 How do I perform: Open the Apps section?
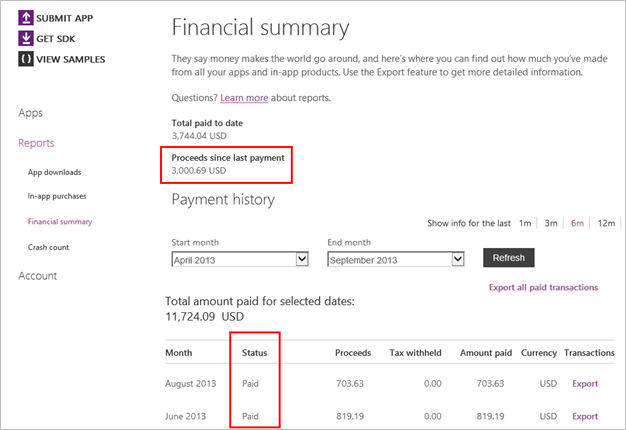(x=30, y=113)
